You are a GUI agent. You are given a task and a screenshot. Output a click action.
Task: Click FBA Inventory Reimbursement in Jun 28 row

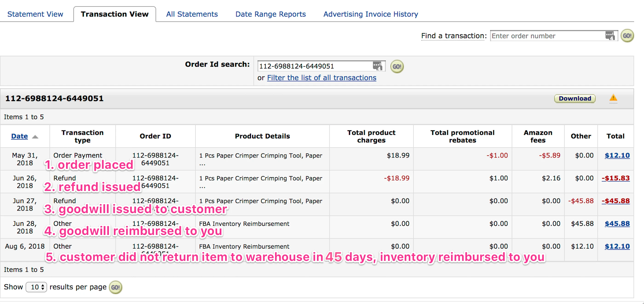click(244, 224)
